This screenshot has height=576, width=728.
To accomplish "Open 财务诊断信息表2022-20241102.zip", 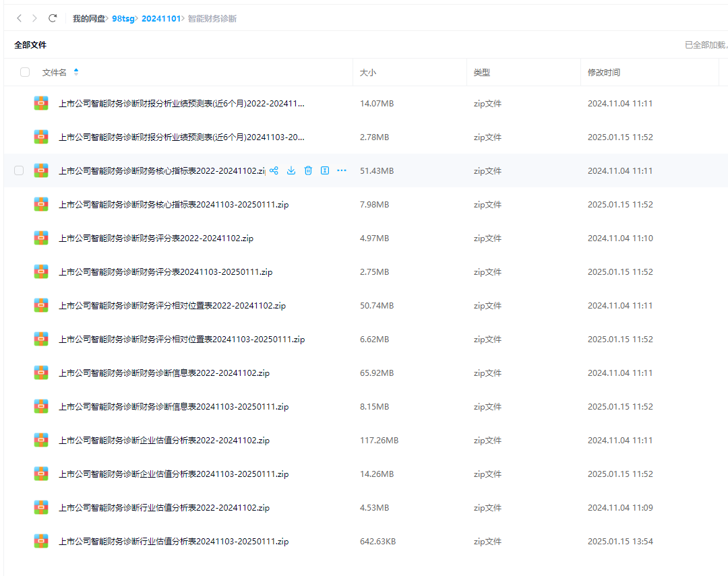I will click(164, 373).
